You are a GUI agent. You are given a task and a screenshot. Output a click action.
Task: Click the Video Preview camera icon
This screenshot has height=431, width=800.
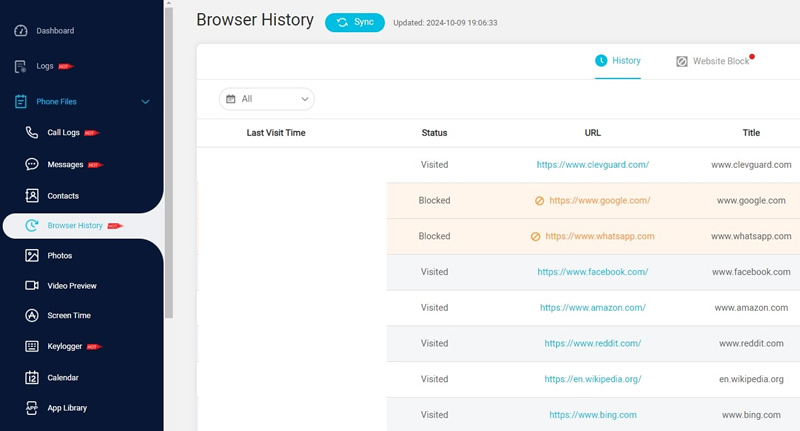[32, 285]
